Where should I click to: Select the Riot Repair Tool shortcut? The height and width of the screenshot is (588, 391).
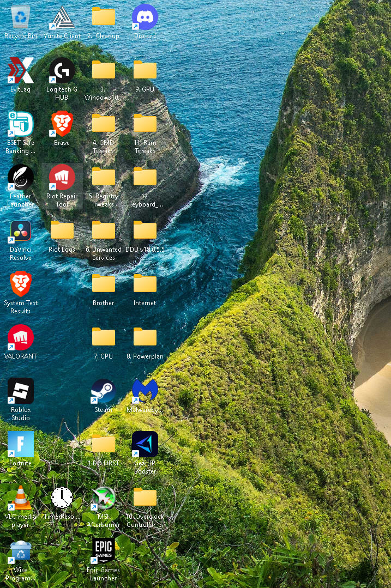(x=62, y=177)
